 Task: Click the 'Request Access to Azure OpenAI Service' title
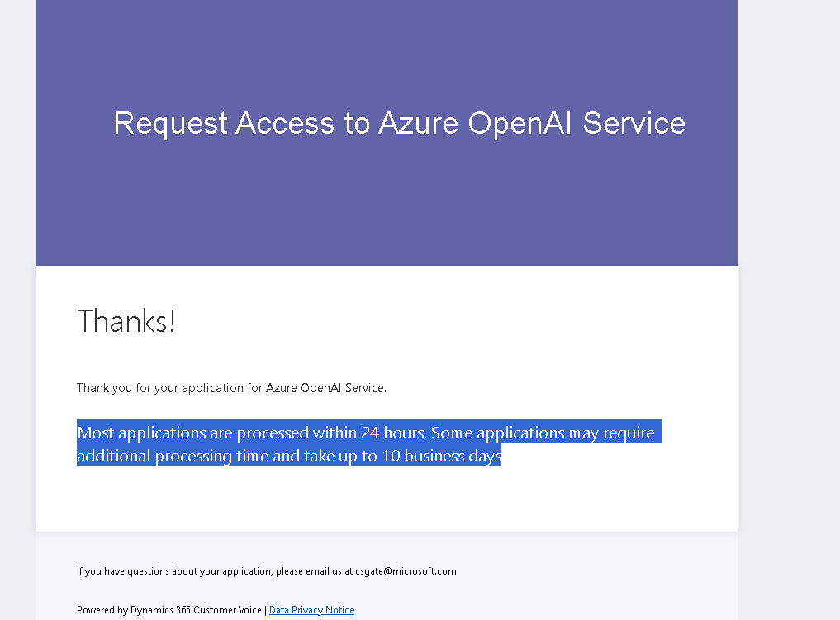coord(399,123)
